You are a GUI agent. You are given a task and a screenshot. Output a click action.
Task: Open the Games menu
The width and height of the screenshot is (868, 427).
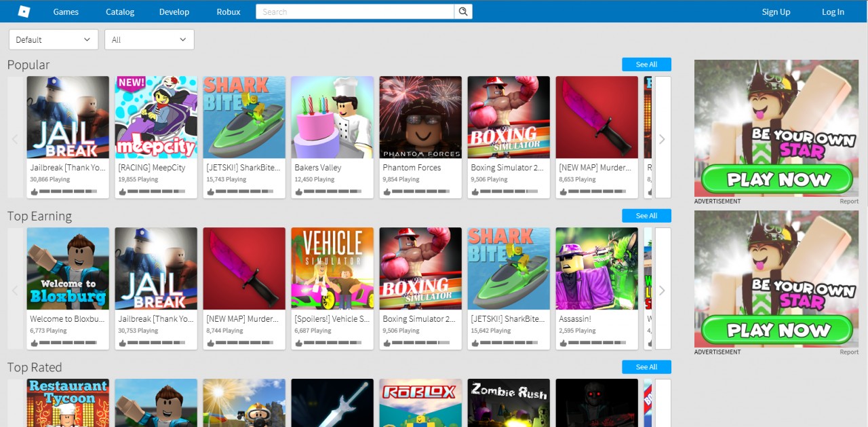[66, 12]
